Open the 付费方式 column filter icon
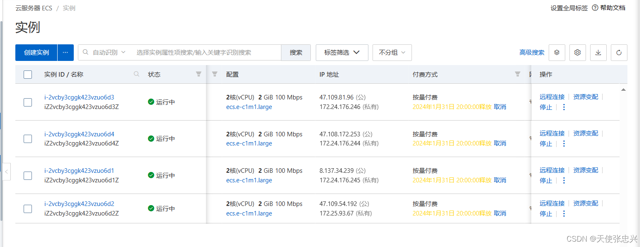644x247 pixels. pos(518,74)
